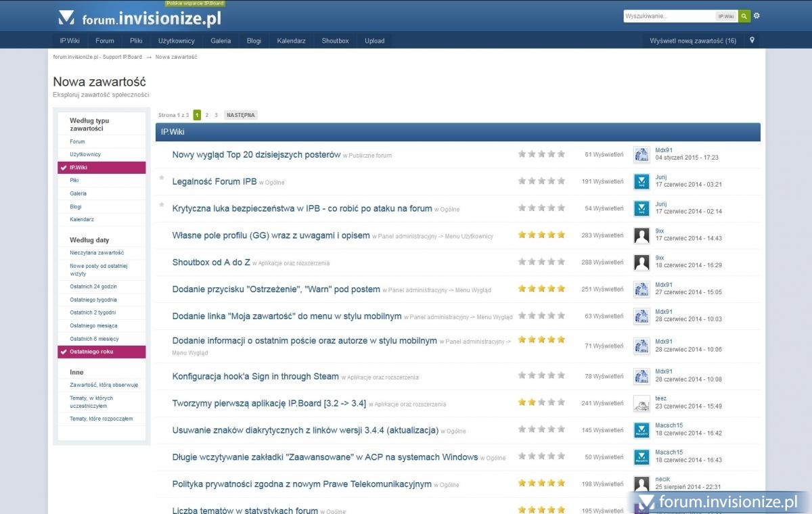Click star rating of Nowy wygląd Top 20

pyautogui.click(x=541, y=154)
